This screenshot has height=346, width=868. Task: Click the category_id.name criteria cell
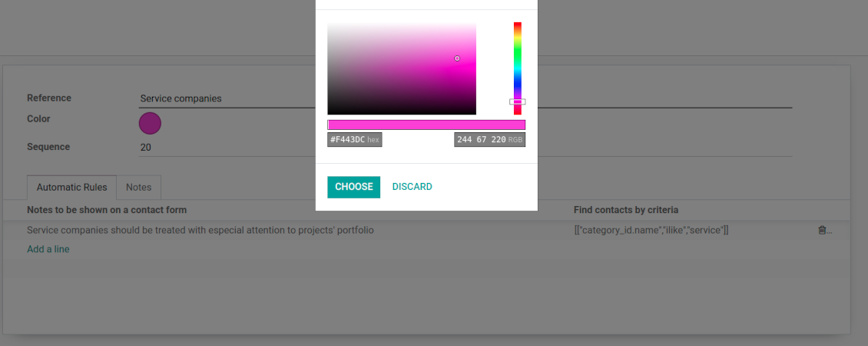coord(651,230)
